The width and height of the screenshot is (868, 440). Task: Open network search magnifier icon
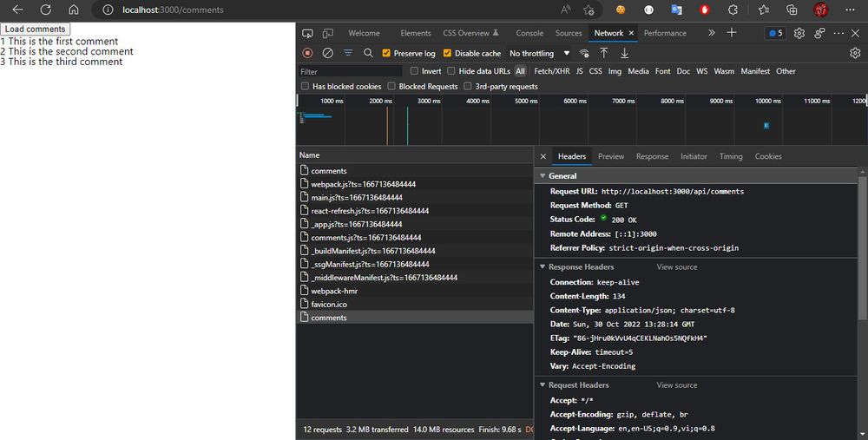click(368, 53)
